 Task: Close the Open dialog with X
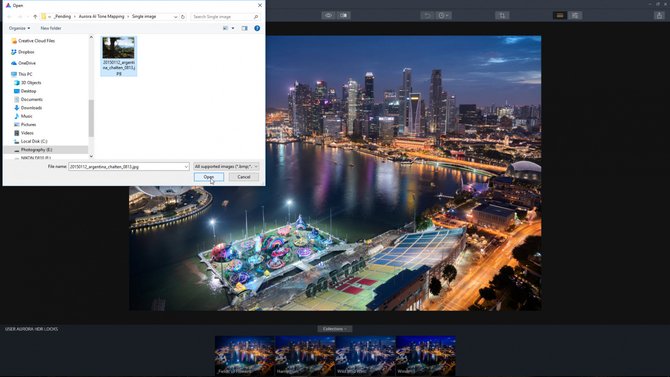click(x=260, y=5)
